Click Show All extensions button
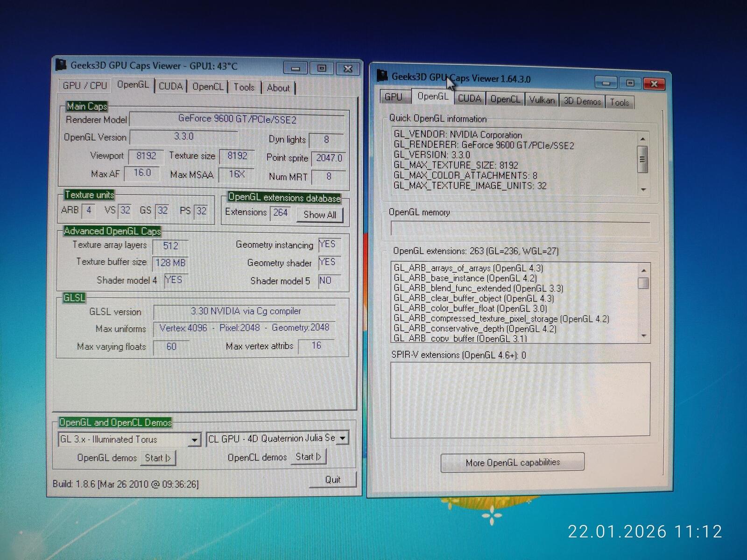 (x=320, y=215)
